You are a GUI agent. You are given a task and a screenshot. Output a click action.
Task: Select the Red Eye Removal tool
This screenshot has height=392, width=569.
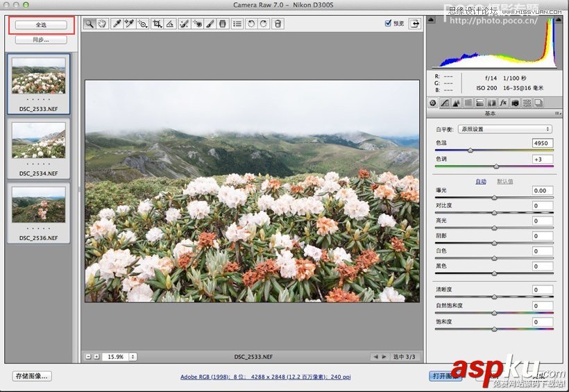click(x=197, y=24)
